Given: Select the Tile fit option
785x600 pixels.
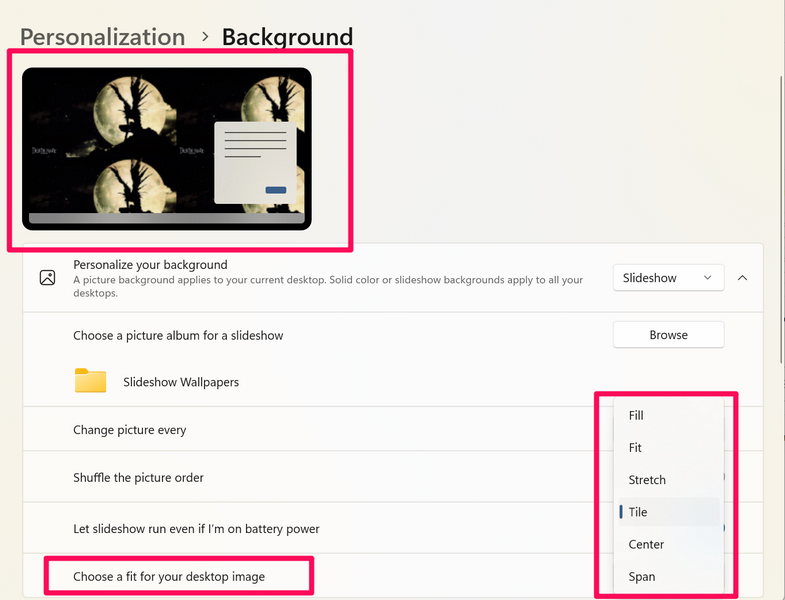Looking at the screenshot, I should pos(668,512).
